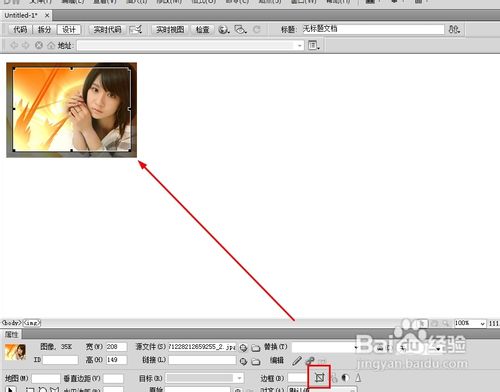Open the 替换 alt text dropdown
Screen dimensions: 500x392
(355, 348)
